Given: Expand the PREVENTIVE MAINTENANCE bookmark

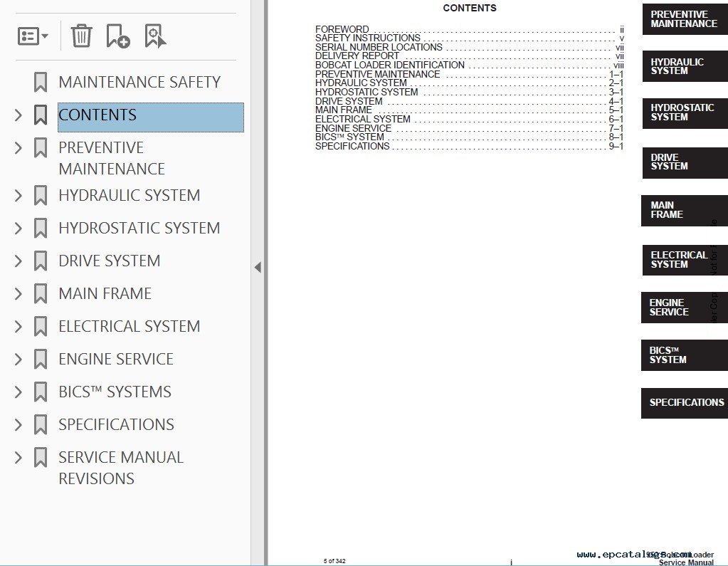Looking at the screenshot, I should pos(19,148).
